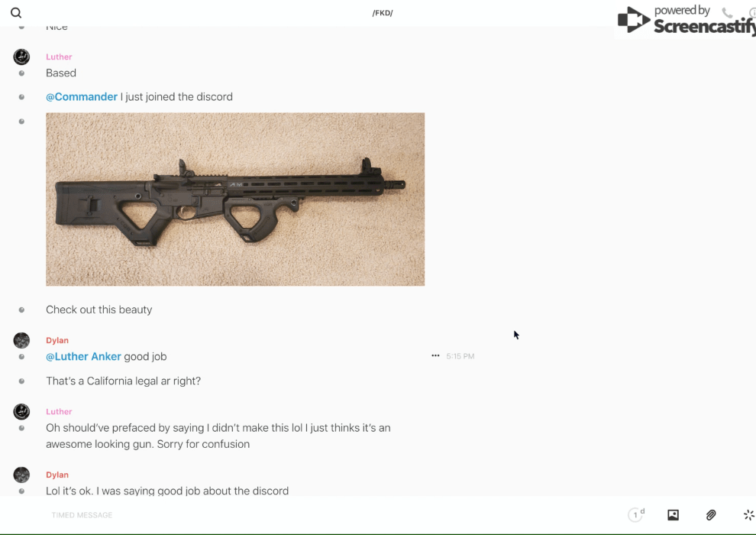Click the Luther username above Based
The width and height of the screenshot is (756, 535).
coord(59,57)
